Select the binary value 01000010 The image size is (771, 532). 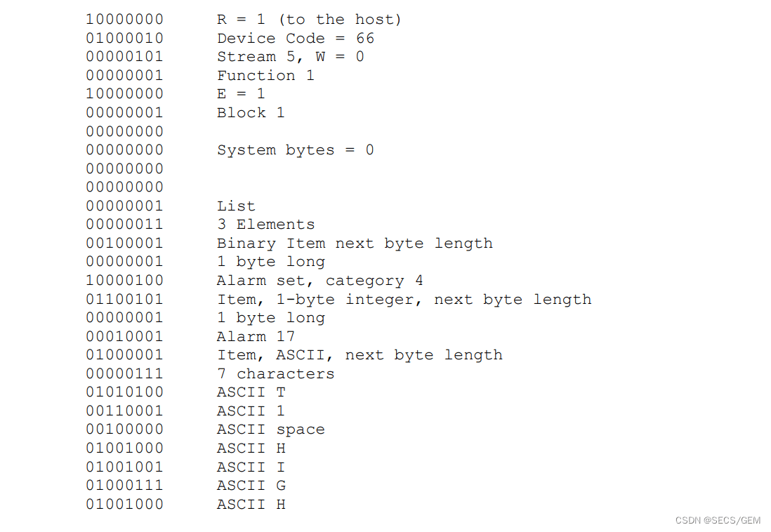[x=124, y=39]
